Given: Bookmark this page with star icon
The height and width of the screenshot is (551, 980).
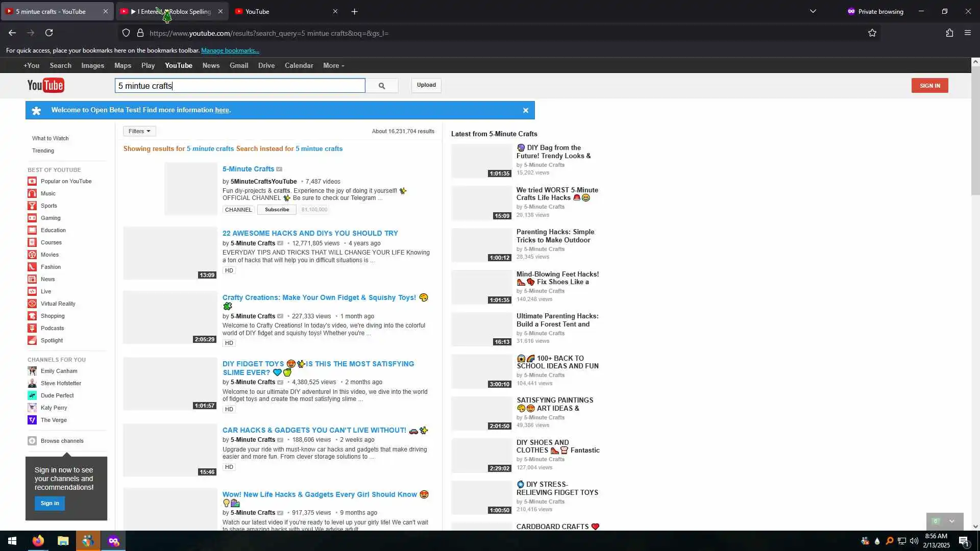Looking at the screenshot, I should point(872,33).
